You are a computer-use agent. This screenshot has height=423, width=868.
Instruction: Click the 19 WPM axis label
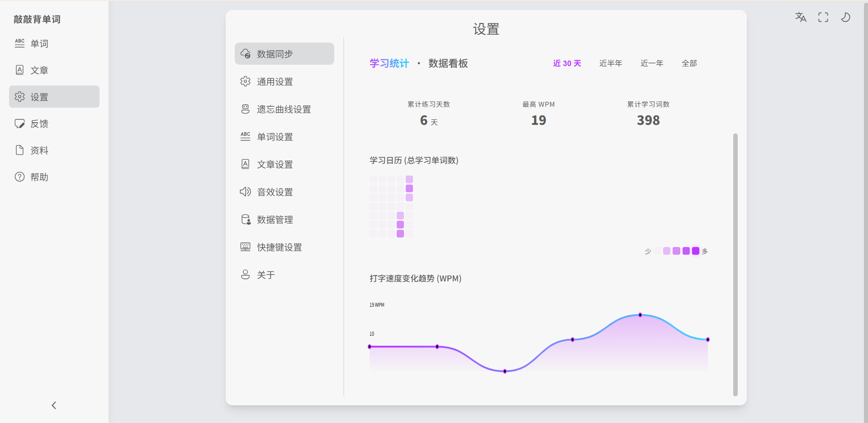coord(377,305)
